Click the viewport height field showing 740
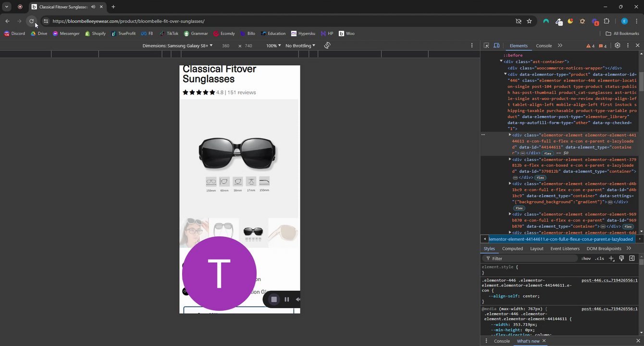 tap(248, 46)
